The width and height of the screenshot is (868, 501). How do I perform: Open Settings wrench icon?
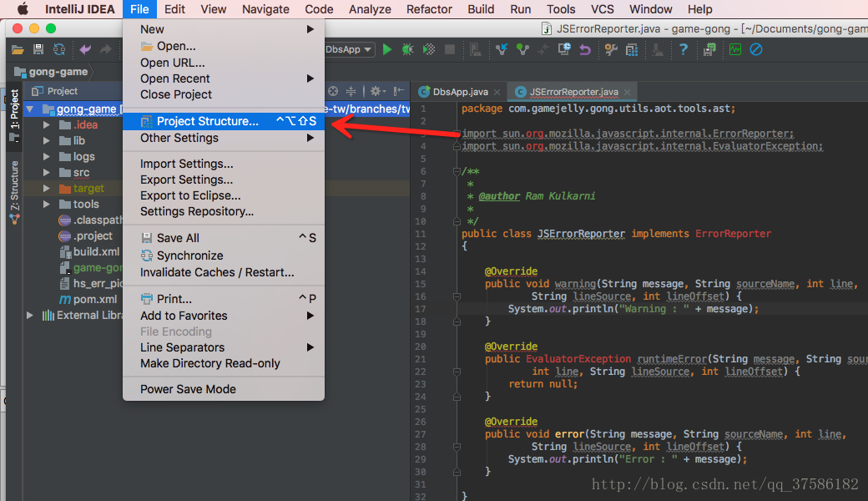click(x=611, y=50)
